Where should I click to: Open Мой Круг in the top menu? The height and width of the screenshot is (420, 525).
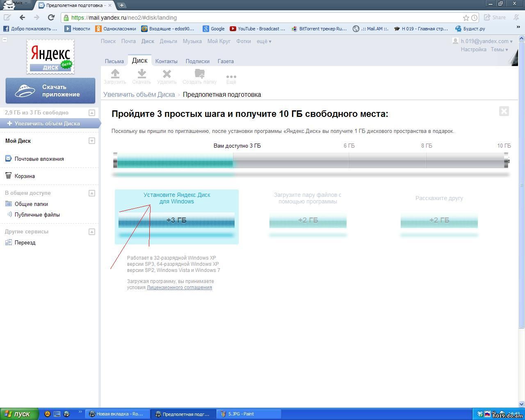pos(219,41)
